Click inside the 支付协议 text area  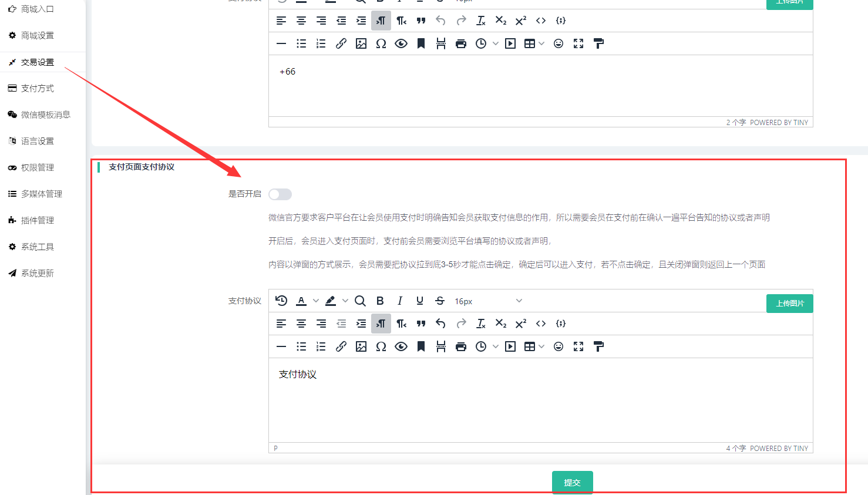540,399
